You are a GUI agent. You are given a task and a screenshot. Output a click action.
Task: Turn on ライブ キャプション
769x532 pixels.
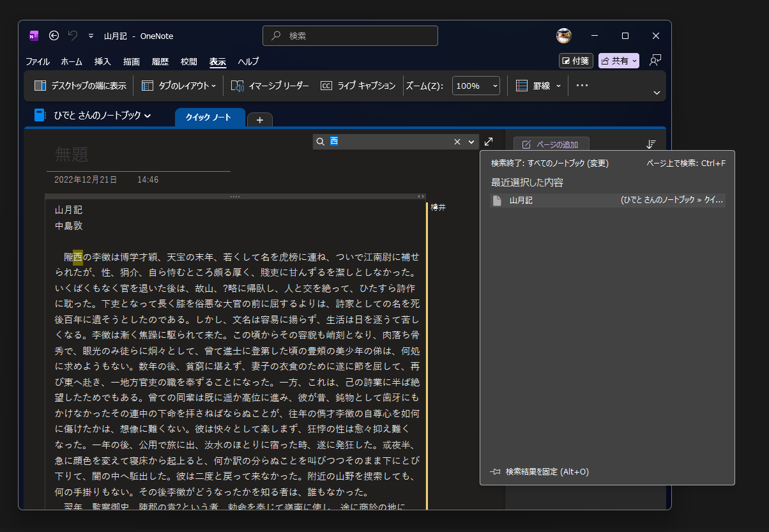coord(358,85)
